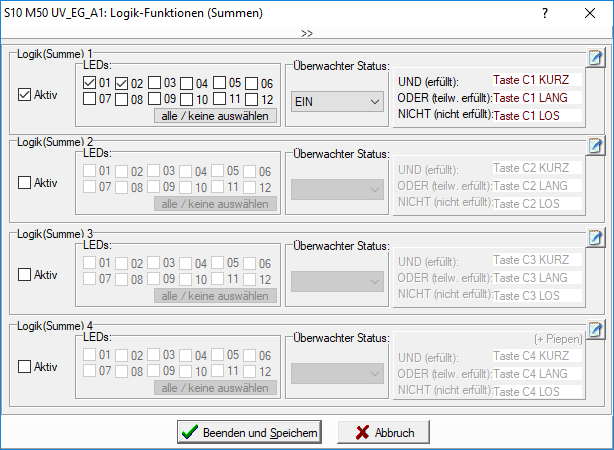
Task: Activate the Aktiv checkbox in Logik(Summe) 4
Action: click(x=25, y=366)
